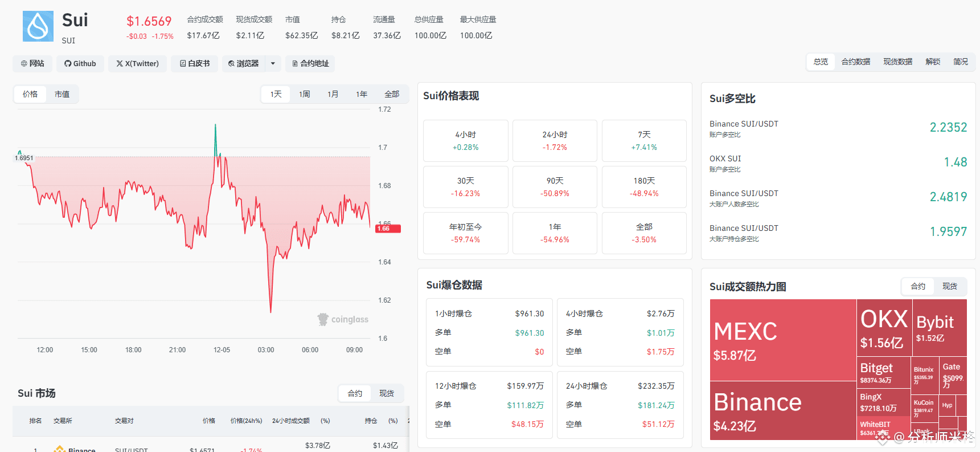Open the Github link button
Viewport: 980px width, 452px height.
pos(80,63)
